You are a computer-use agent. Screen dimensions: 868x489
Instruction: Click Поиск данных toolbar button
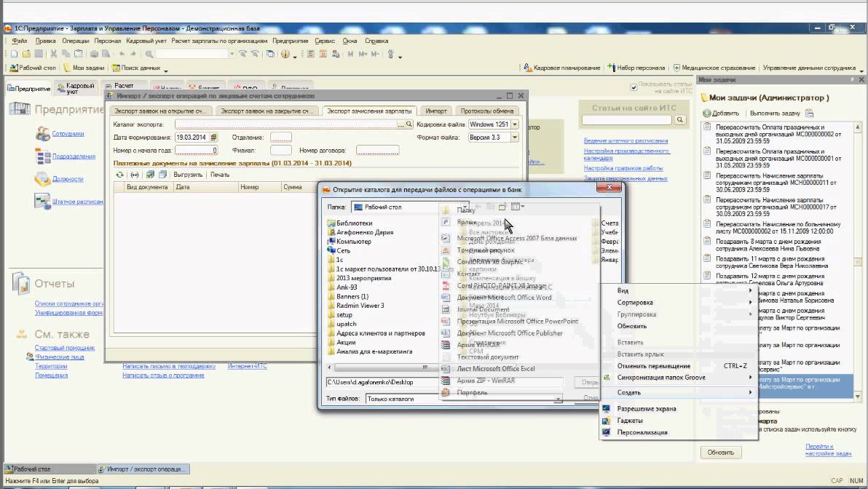[x=136, y=68]
